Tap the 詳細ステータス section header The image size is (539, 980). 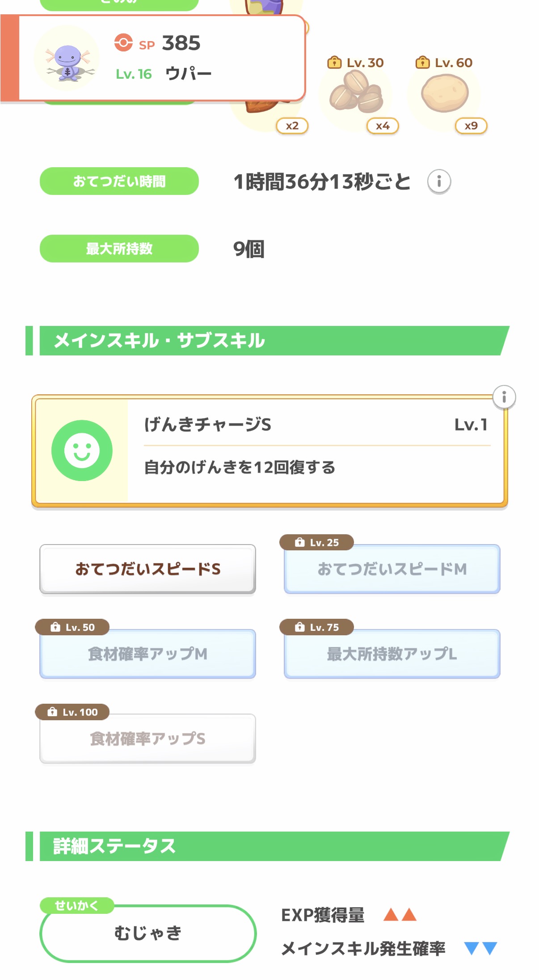pyautogui.click(x=268, y=846)
